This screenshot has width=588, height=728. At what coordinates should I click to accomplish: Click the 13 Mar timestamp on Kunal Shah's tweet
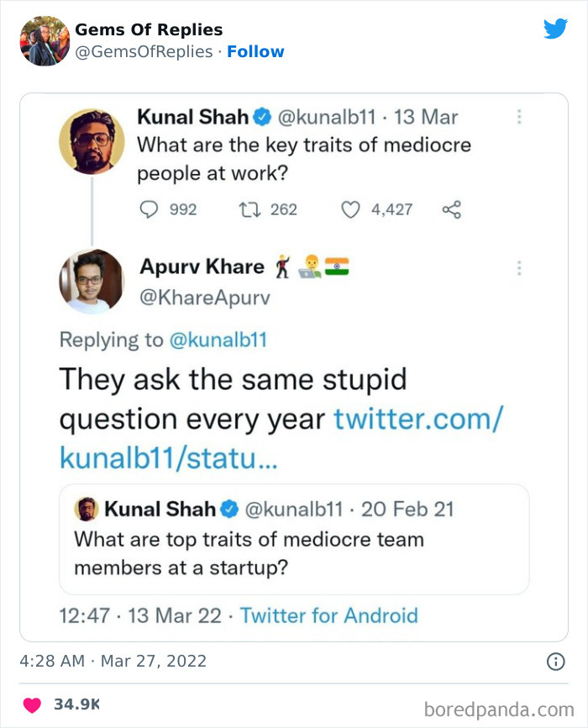click(x=424, y=119)
